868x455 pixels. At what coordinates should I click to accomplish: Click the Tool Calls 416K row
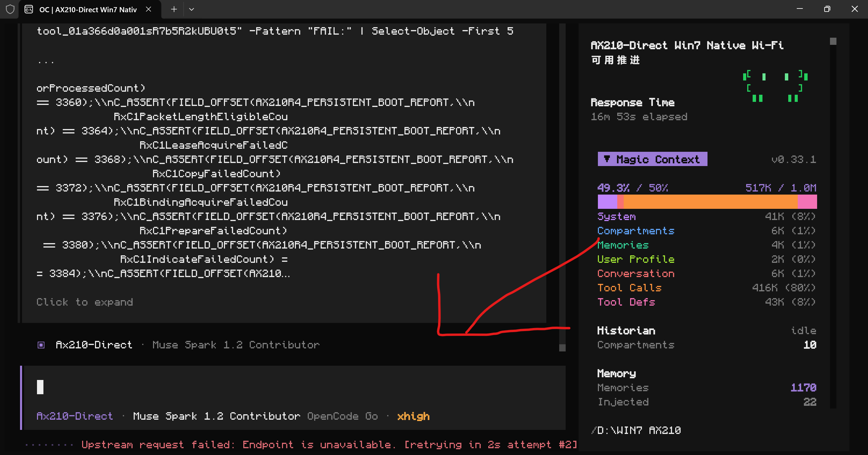pyautogui.click(x=706, y=288)
